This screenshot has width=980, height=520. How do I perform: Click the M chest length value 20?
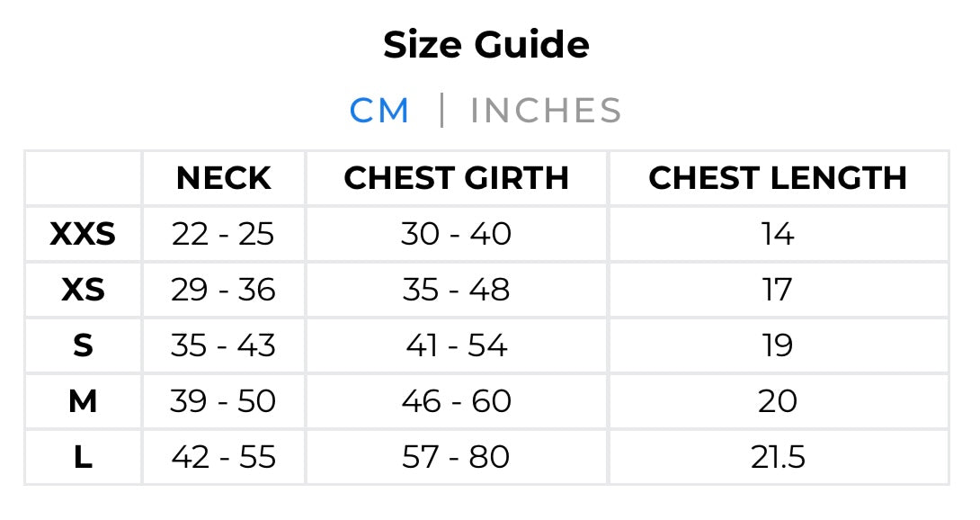pyautogui.click(x=778, y=401)
